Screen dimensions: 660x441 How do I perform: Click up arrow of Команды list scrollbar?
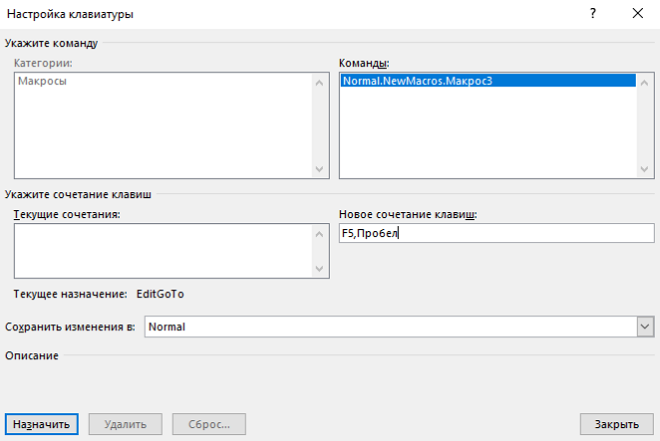[x=644, y=83]
